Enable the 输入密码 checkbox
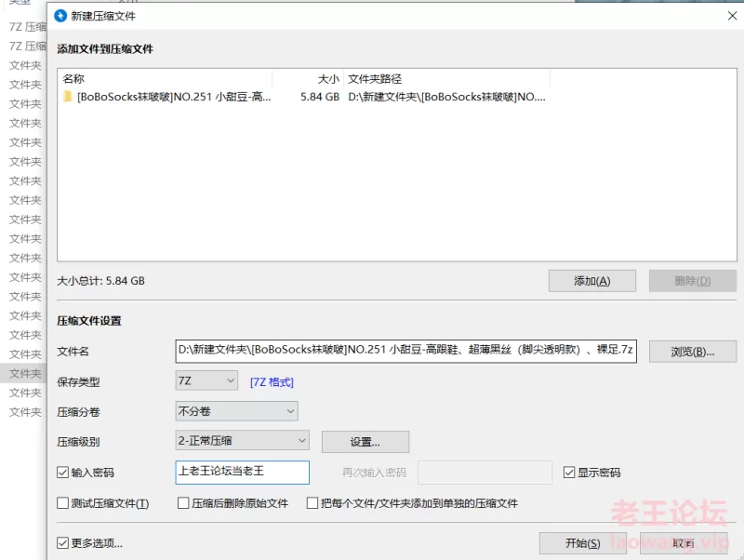Image resolution: width=744 pixels, height=560 pixels. [63, 473]
